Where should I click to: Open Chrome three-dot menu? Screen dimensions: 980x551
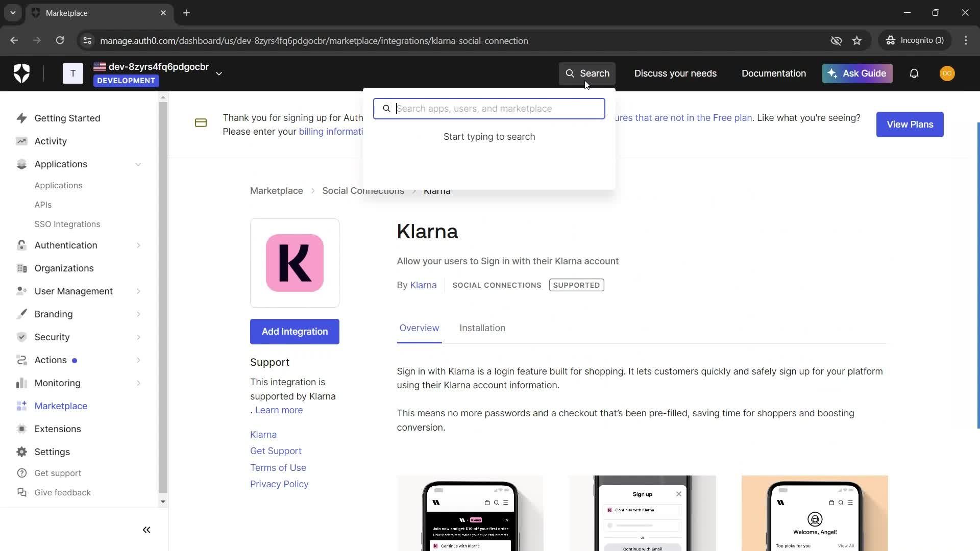click(966, 40)
